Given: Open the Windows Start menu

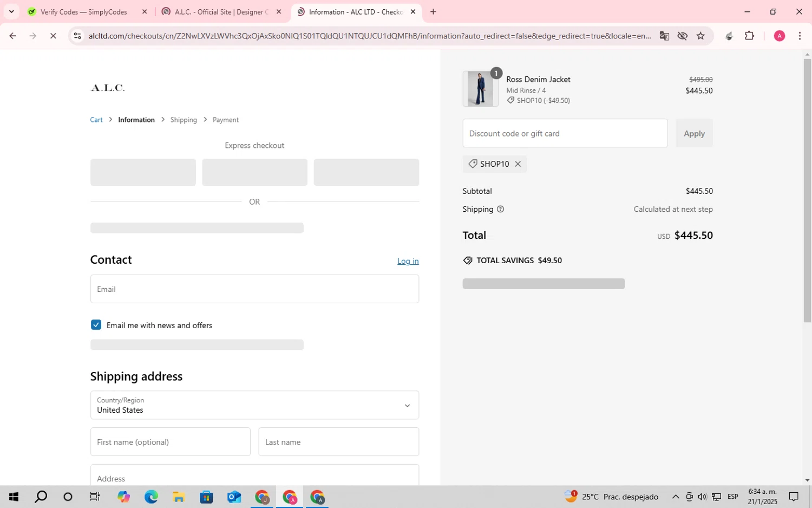Looking at the screenshot, I should (14, 497).
